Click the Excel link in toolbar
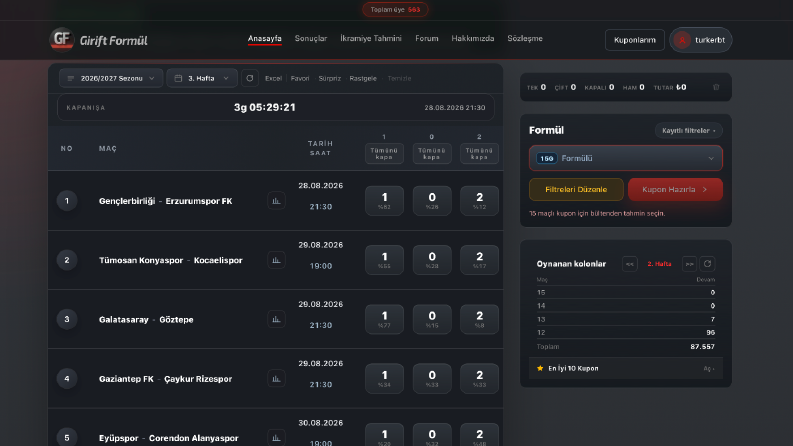 (x=273, y=78)
